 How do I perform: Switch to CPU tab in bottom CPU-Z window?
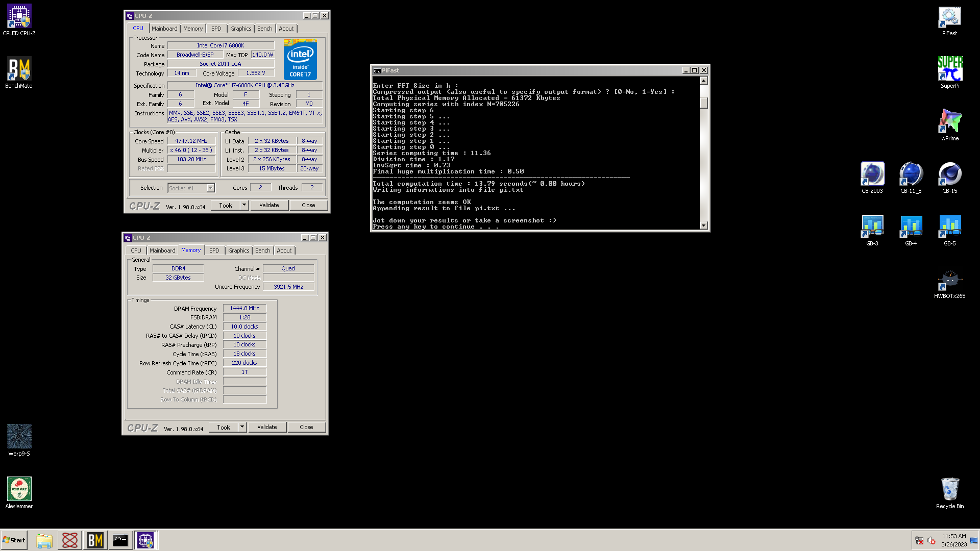click(x=136, y=251)
